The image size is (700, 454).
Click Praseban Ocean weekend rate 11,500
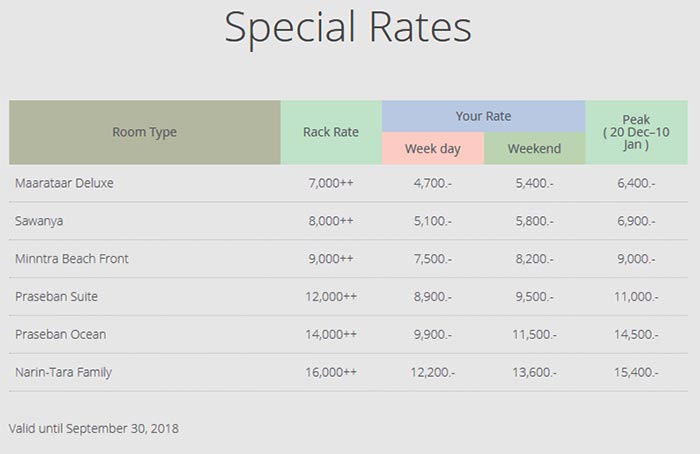[534, 334]
